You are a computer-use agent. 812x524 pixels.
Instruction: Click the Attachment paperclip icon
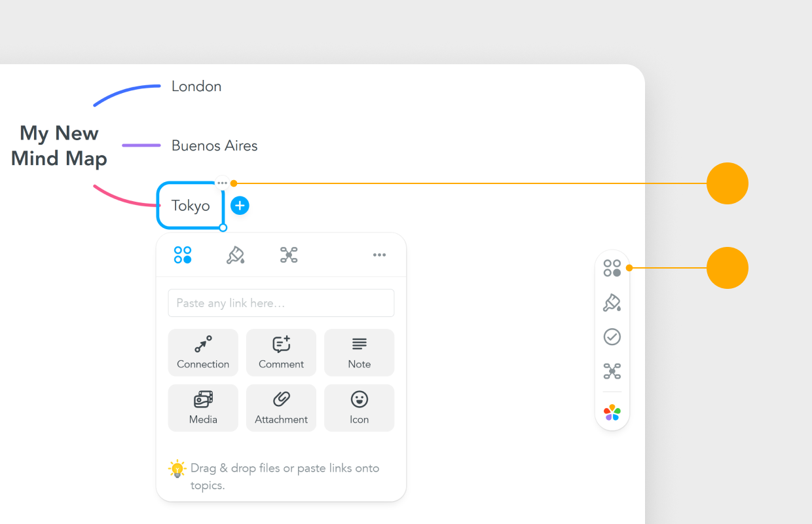(281, 407)
